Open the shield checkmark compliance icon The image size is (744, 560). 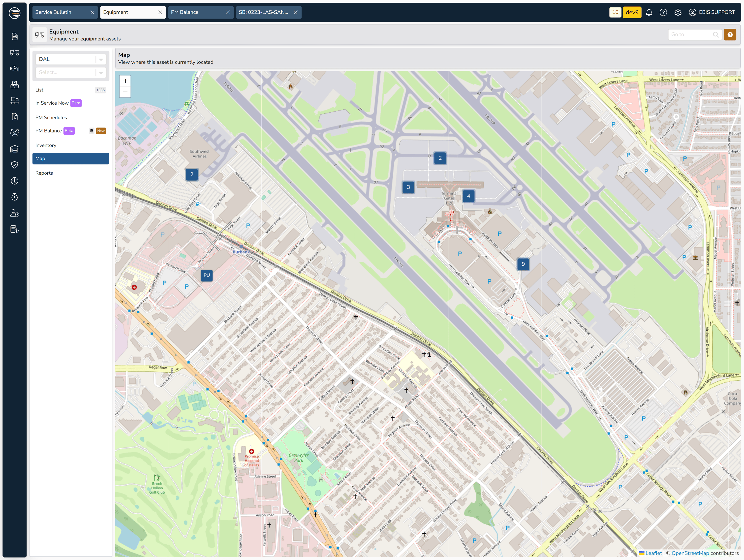(14, 165)
